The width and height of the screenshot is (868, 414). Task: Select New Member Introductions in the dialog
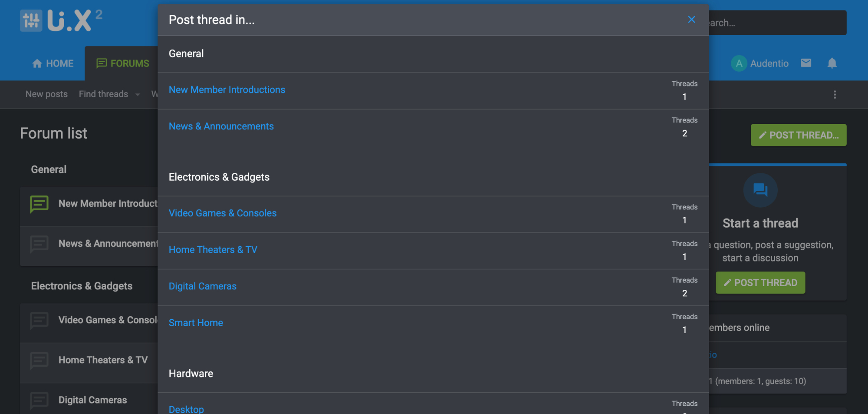[x=227, y=89]
